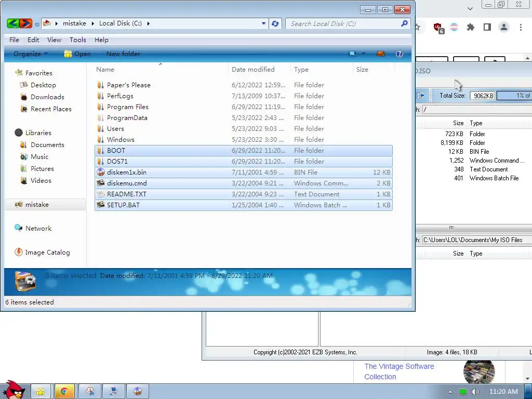Click the volume speaker tray icon
The image size is (532, 399).
pyautogui.click(x=475, y=392)
